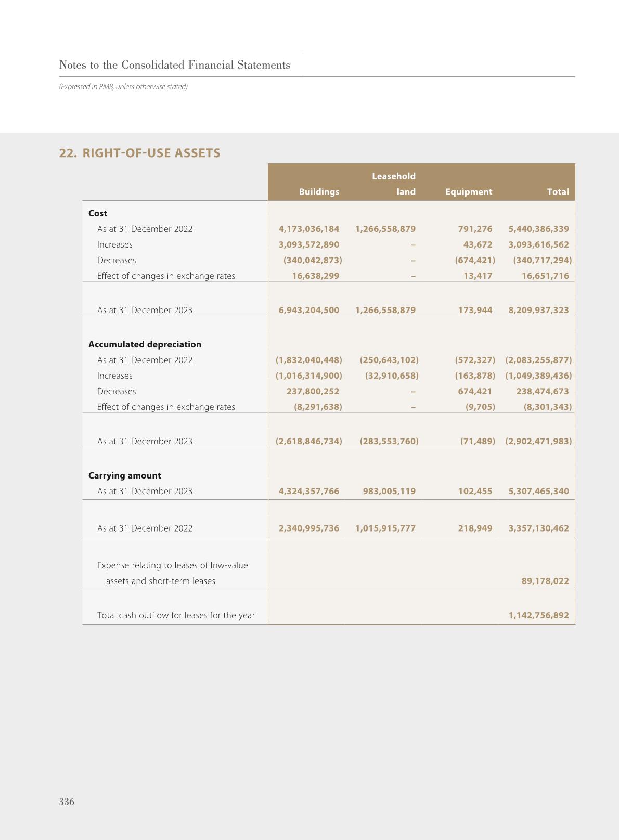
Task: Click the carrying amount total 5,307,465,340
Action: [x=538, y=491]
